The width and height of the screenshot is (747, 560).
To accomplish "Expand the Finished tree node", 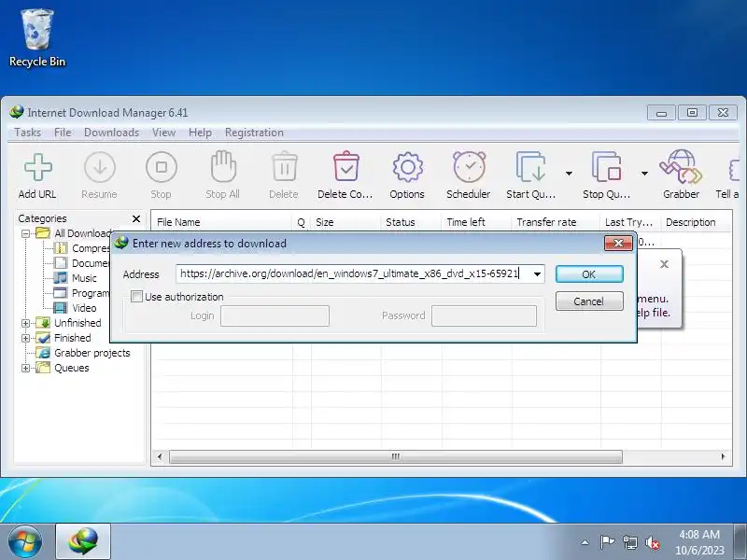I will pos(26,338).
